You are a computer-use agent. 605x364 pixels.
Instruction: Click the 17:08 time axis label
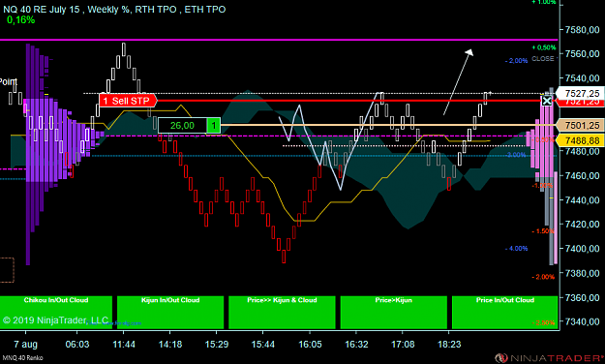403,344
